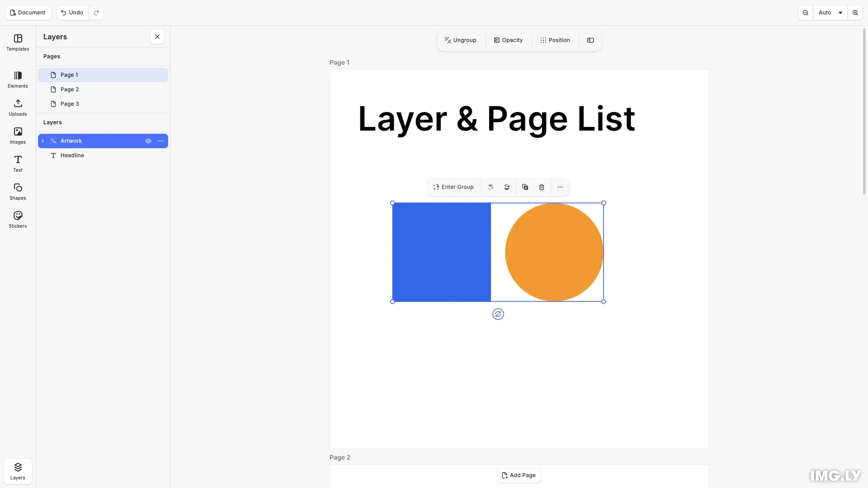
Task: Click the zoom in magnifier
Action: click(855, 13)
